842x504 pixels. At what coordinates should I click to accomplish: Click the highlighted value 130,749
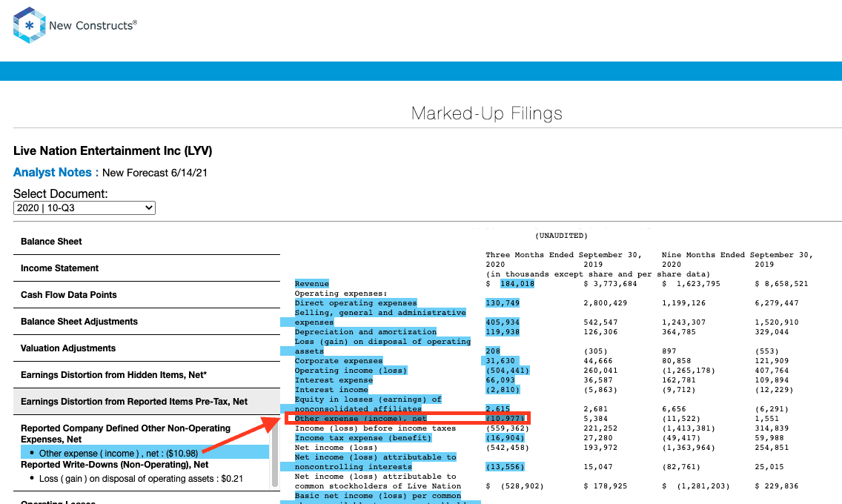point(502,302)
